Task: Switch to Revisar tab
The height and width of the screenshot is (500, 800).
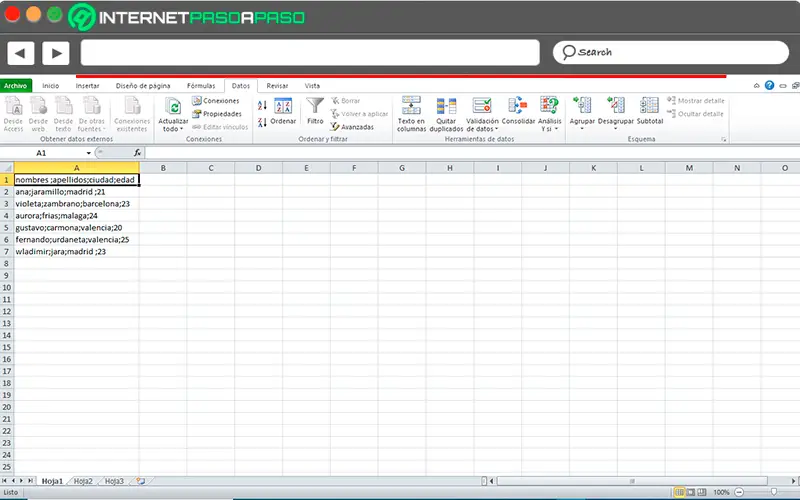Action: pyautogui.click(x=277, y=86)
